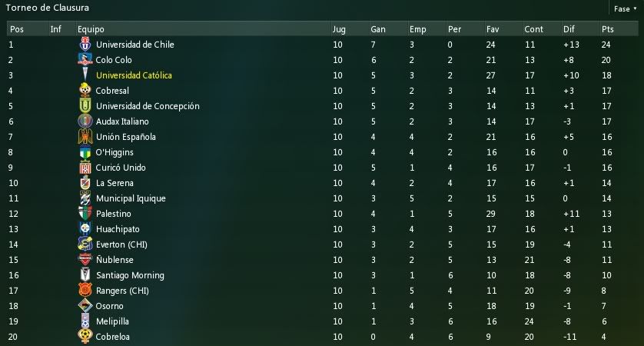Open the Universidad Católica team link
Viewport: 644px width, 346px height.
tap(134, 75)
